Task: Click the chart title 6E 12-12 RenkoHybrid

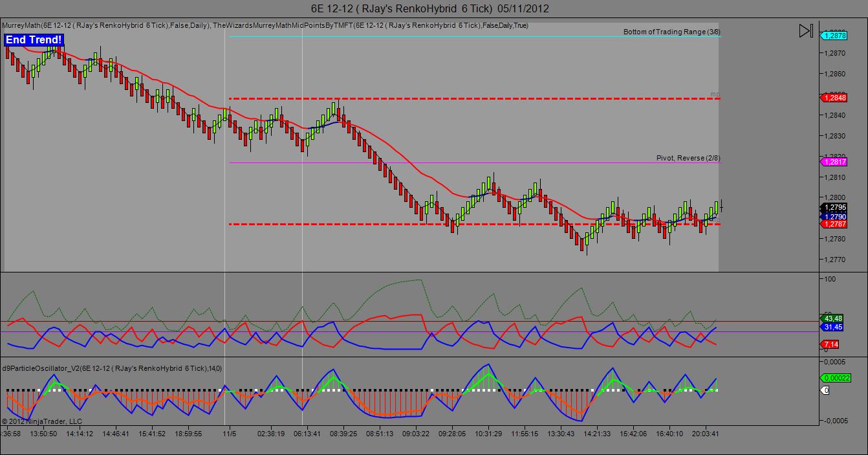Action: tap(430, 8)
